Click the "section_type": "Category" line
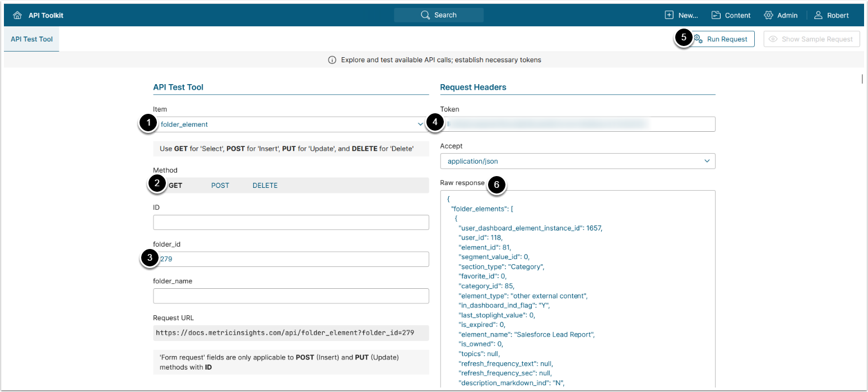The height and width of the screenshot is (392, 868). click(x=501, y=266)
